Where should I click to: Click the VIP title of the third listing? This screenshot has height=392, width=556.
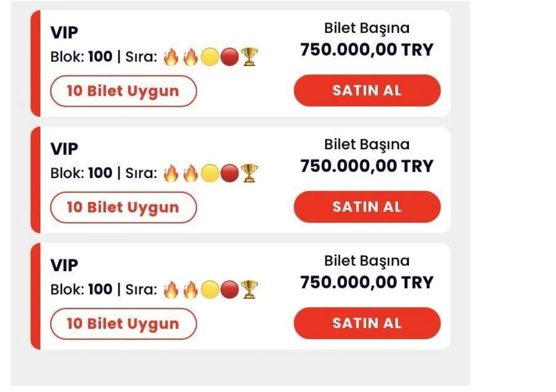(64, 266)
